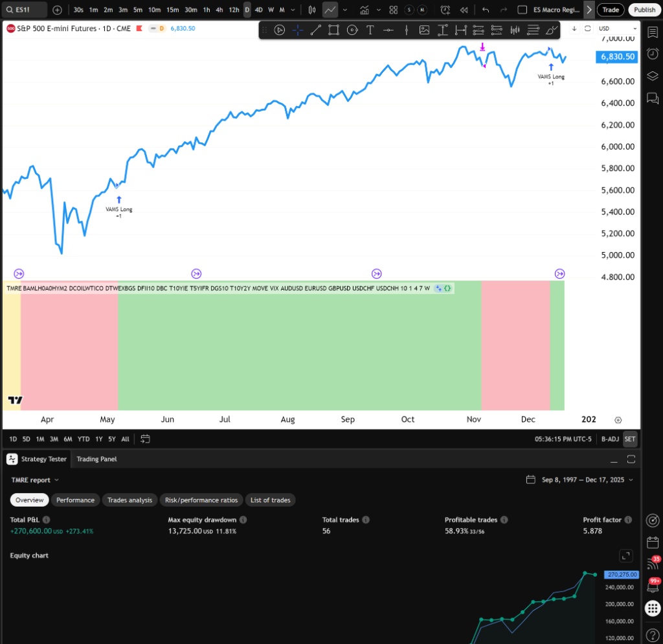
Task: Open the TMRE report dropdown
Action: [x=35, y=480]
